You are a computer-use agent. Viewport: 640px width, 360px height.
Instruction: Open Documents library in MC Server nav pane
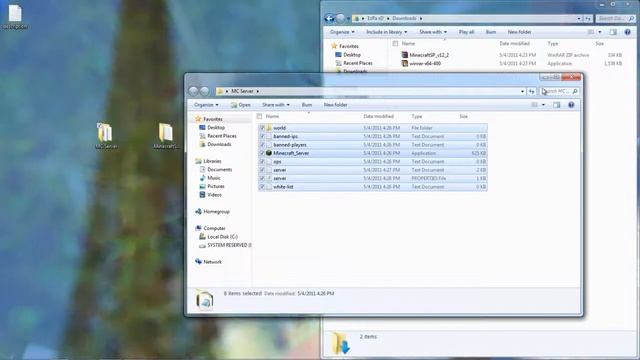tap(216, 169)
